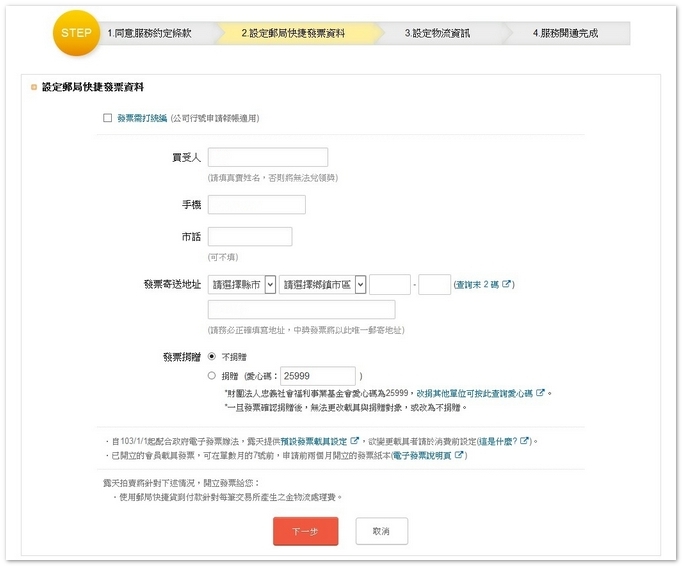The image size is (682, 566).
Task: Open the 請選擇縣市 dropdown
Action: coord(241,285)
